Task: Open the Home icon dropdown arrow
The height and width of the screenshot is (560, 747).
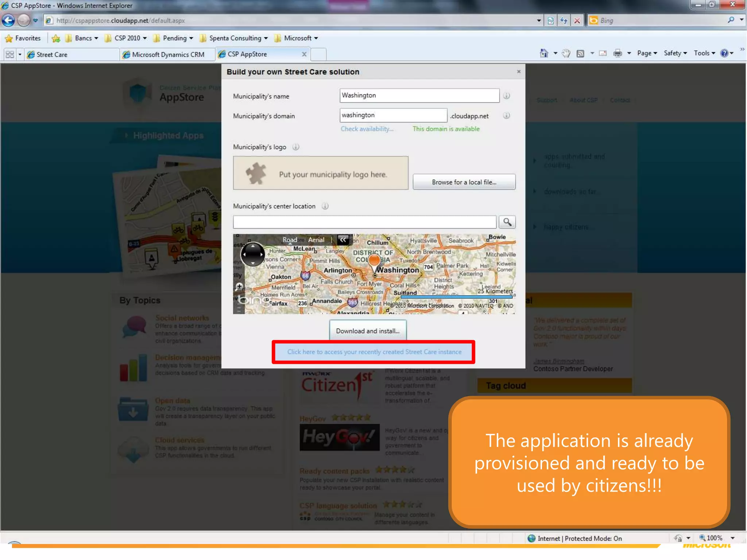Action: pyautogui.click(x=555, y=54)
